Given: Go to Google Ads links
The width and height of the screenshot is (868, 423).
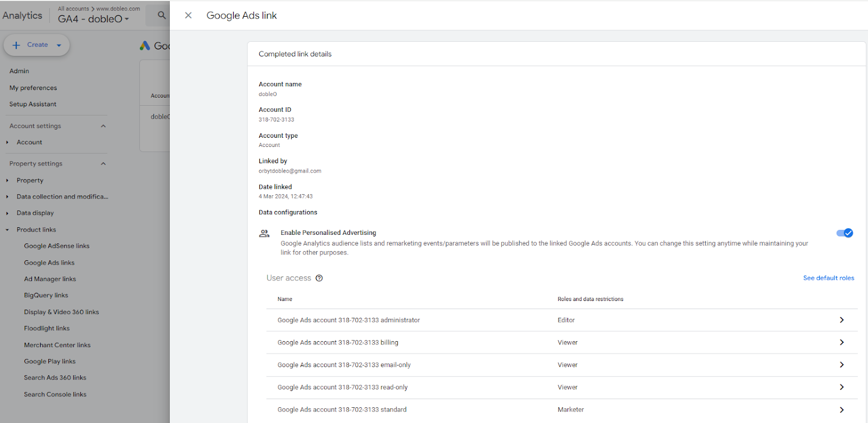Looking at the screenshot, I should click(49, 262).
